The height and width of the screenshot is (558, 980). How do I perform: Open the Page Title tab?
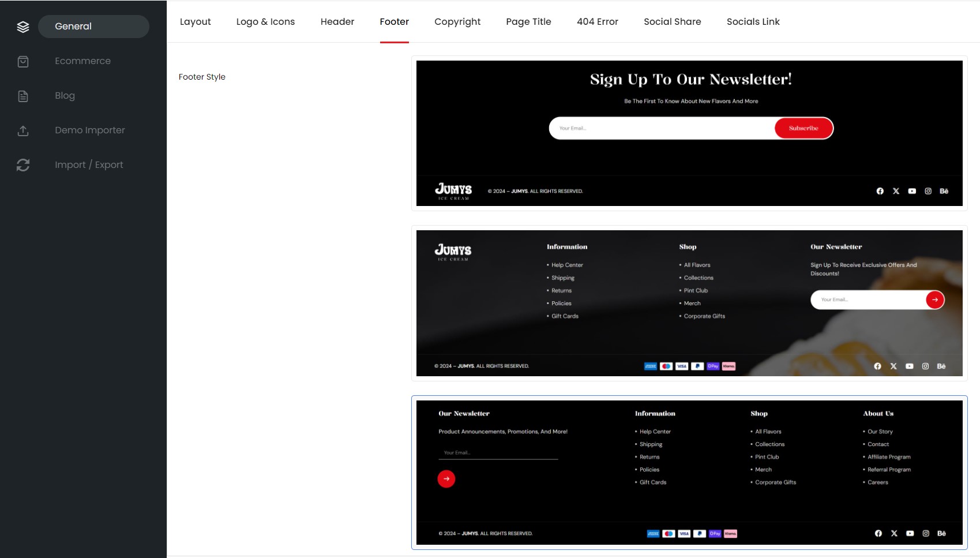coord(528,22)
